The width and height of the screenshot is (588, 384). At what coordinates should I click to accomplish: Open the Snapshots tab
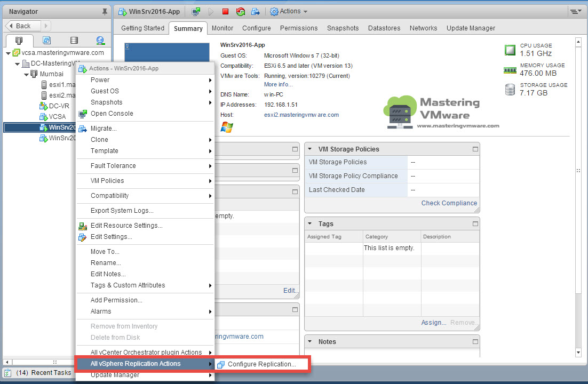click(x=343, y=28)
